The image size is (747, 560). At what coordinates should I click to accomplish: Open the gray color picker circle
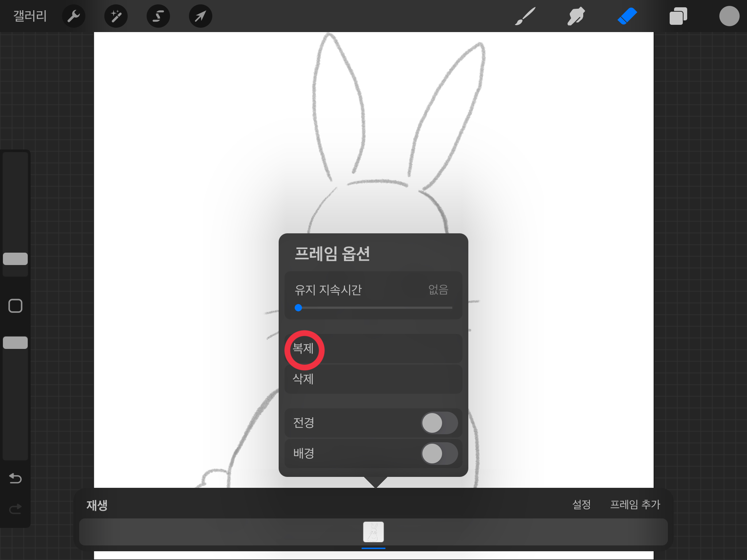click(x=729, y=16)
